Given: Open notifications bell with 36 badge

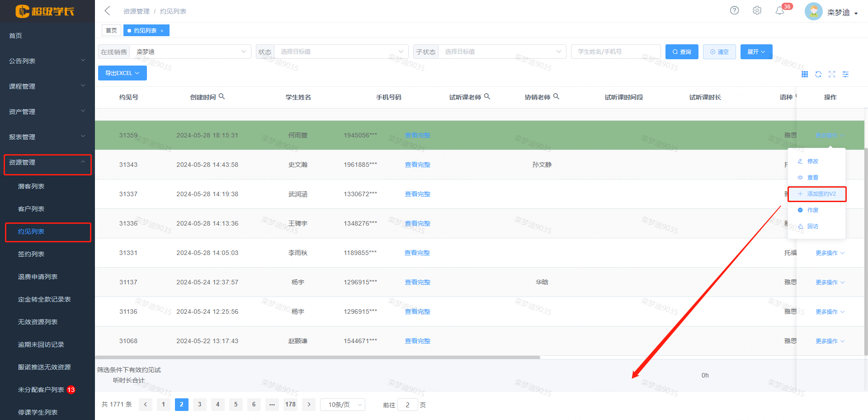Looking at the screenshot, I should coord(780,10).
